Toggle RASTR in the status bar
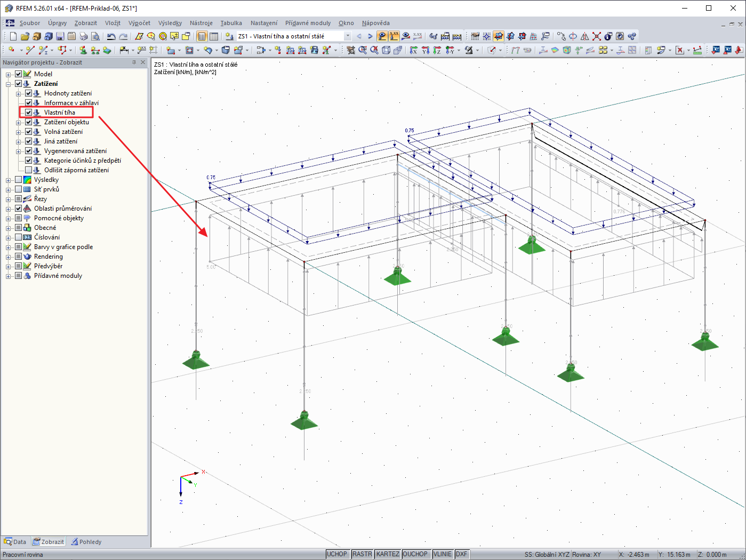This screenshot has height=560, width=746. [362, 554]
